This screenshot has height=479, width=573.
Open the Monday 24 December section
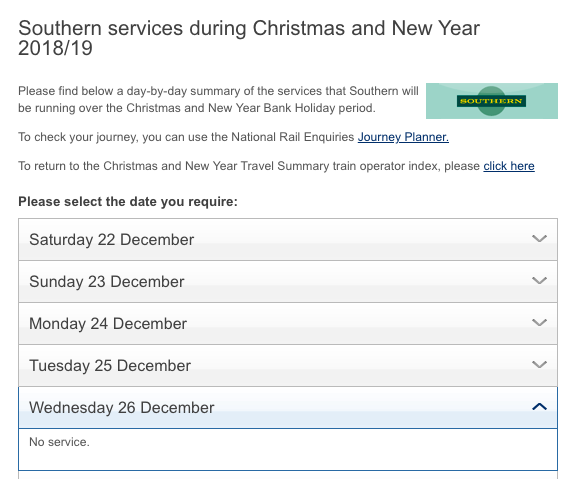[288, 324]
